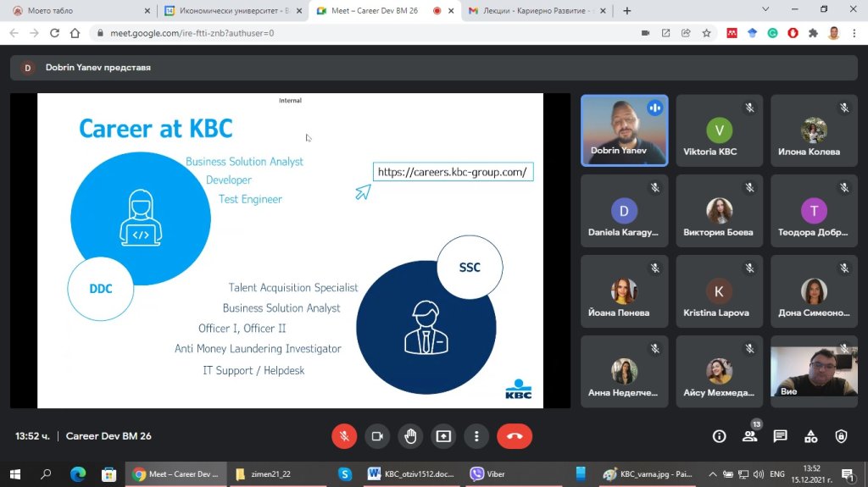Open Windows taskbar search
This screenshot has height=487, width=868.
[46, 474]
